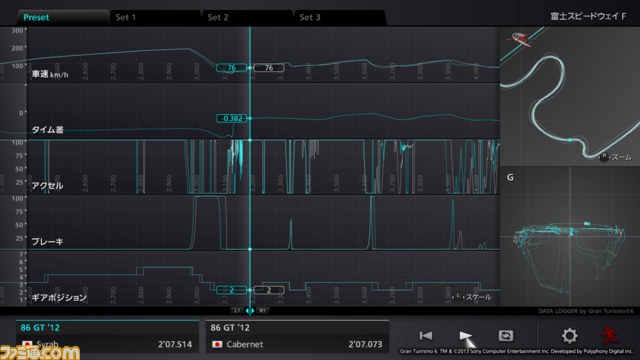Click the Japan flag beside Cabernet
Image resolution: width=640 pixels, height=360 pixels.
(x=217, y=344)
